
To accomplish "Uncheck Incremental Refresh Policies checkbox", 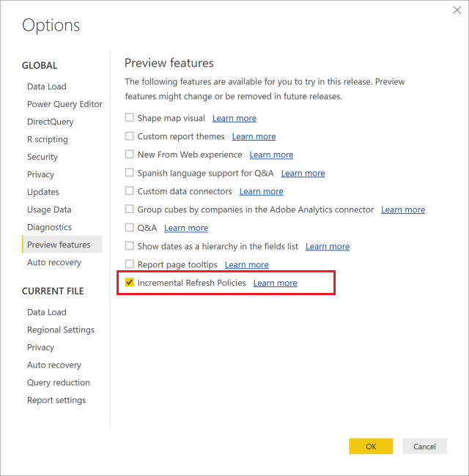I will [x=130, y=283].
